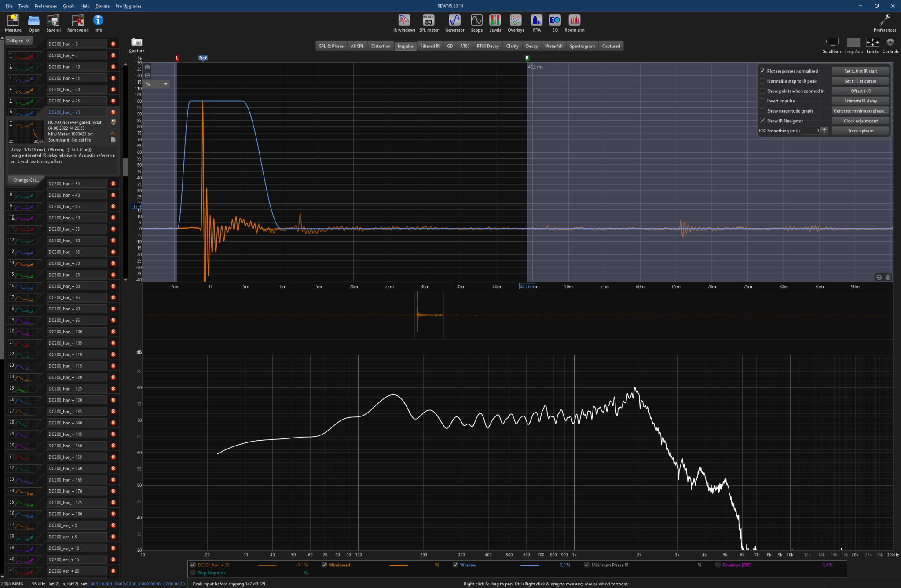Viewport: 901px width, 588px height.
Task: Enable Show magnitude graph checkbox
Action: (x=762, y=111)
